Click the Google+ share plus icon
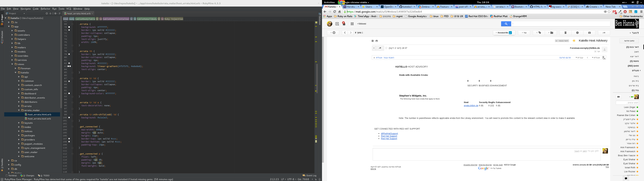The width and height of the screenshot is (644, 181). click(x=337, y=24)
